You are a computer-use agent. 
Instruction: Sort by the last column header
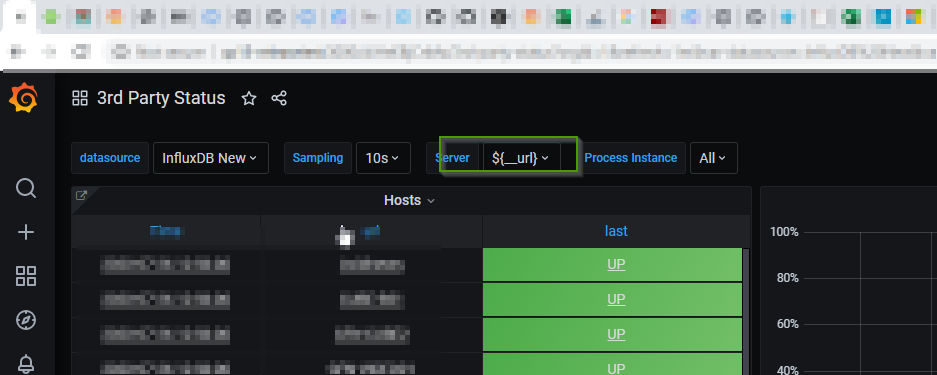[x=616, y=231]
